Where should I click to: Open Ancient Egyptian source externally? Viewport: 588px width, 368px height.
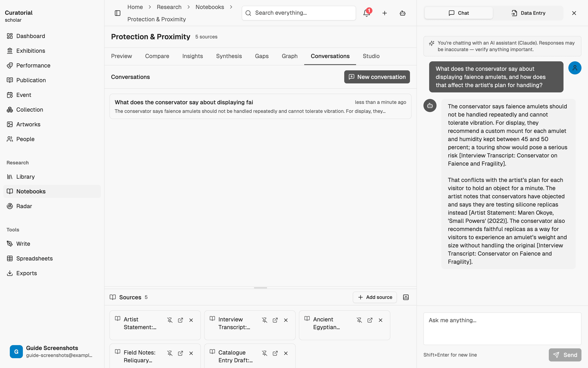(x=370, y=320)
